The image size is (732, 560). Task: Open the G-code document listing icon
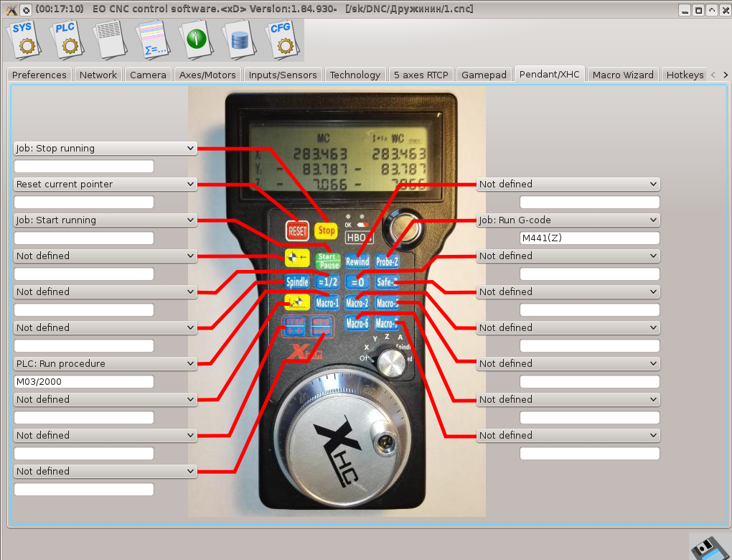pos(110,39)
